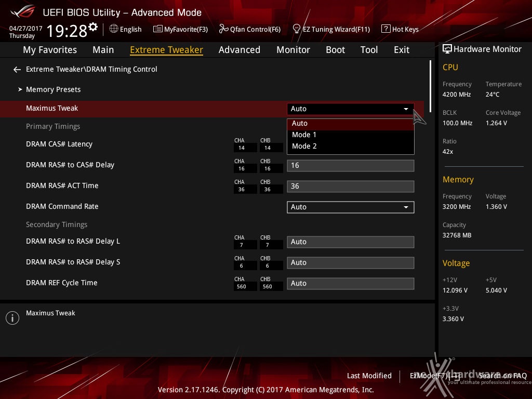Viewport: 532px width, 399px height.
Task: Open the DRAM Command Rate dropdown
Action: point(351,207)
